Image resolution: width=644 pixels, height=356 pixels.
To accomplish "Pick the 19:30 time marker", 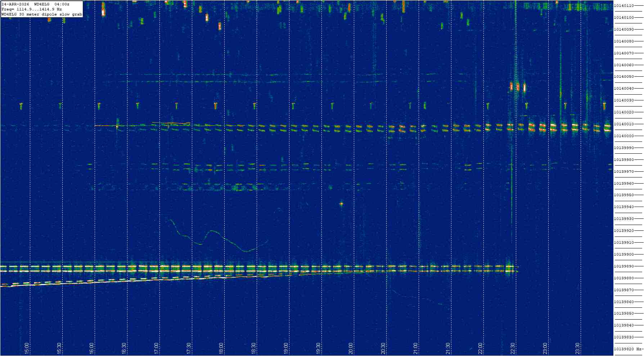I will pyautogui.click(x=319, y=348).
